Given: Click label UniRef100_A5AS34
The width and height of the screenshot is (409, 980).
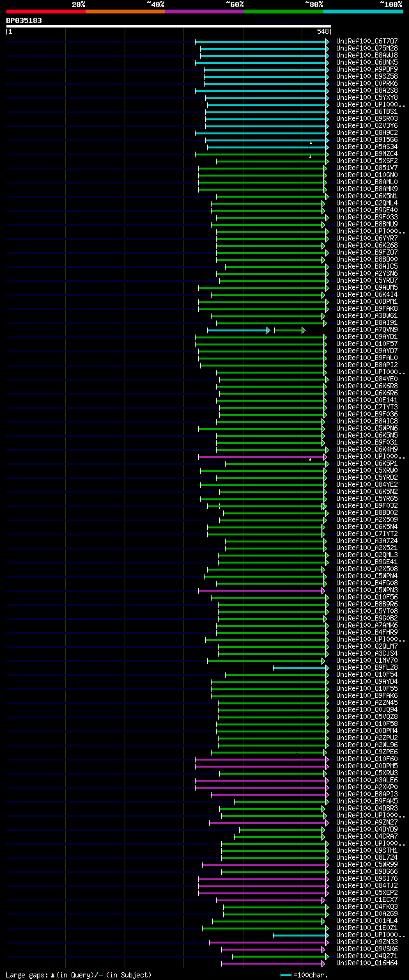Looking at the screenshot, I should (x=367, y=146).
